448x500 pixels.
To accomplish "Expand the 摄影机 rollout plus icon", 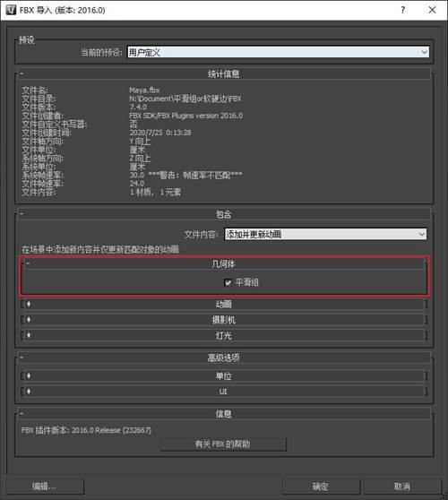I will pos(29,320).
